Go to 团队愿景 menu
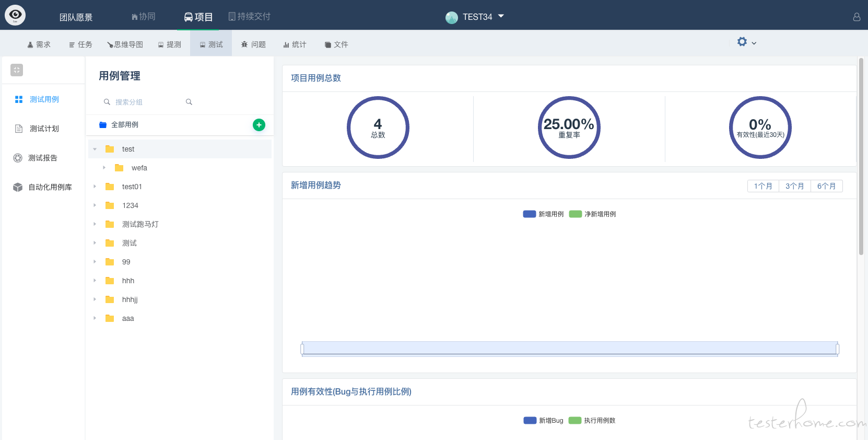Screen dimensions: 868x440 (x=76, y=17)
